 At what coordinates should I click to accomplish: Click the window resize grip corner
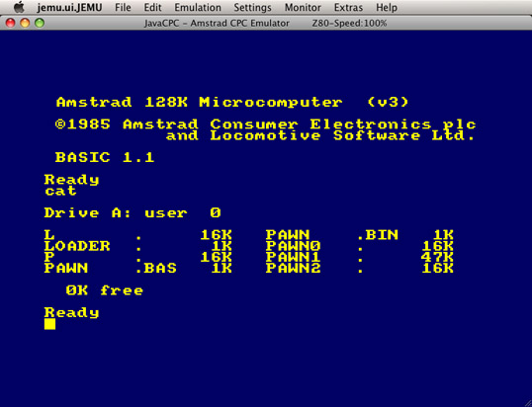pyautogui.click(x=527, y=402)
